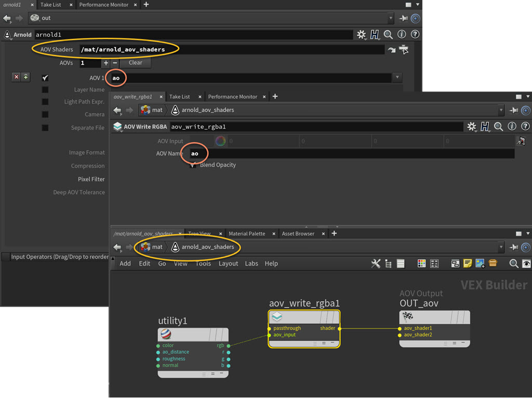Search parameters in the AOV Write RGBA pane
The width and height of the screenshot is (532, 398).
tap(498, 127)
